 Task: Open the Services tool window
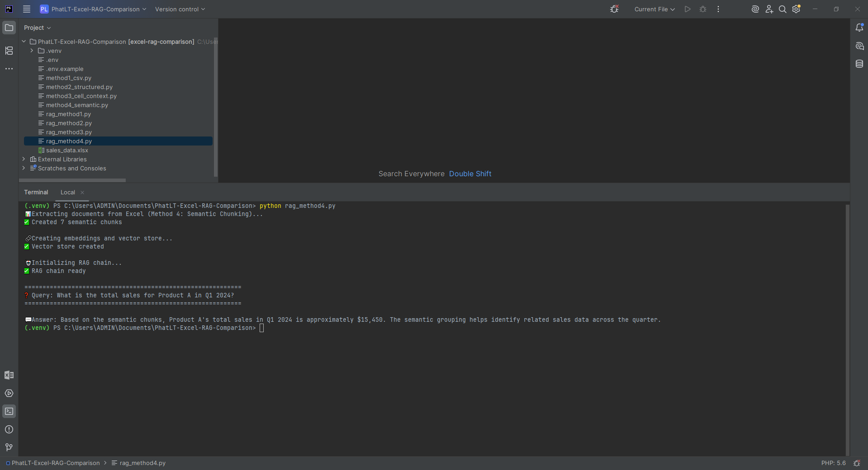[x=9, y=393]
